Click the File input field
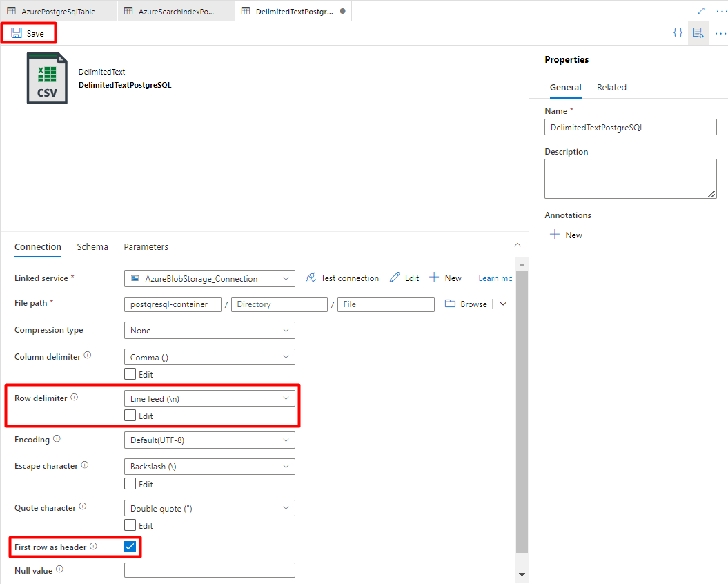Screen dimensions: 728x584 pos(386,304)
